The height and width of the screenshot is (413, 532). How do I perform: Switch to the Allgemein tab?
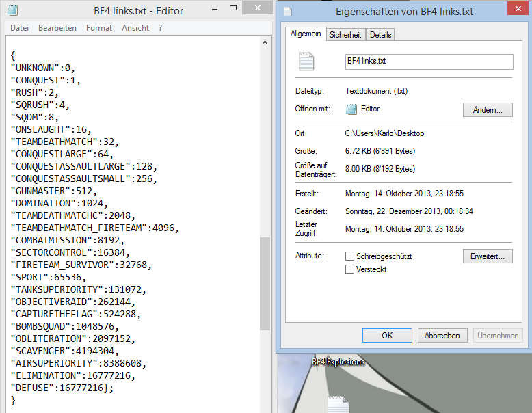click(x=306, y=34)
